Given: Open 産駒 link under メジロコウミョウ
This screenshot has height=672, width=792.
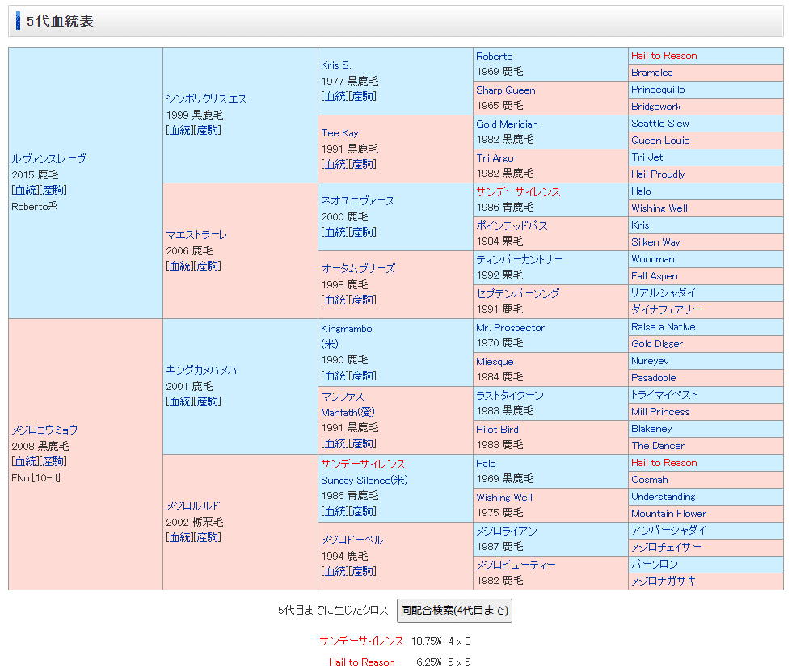Looking at the screenshot, I should click(53, 461).
